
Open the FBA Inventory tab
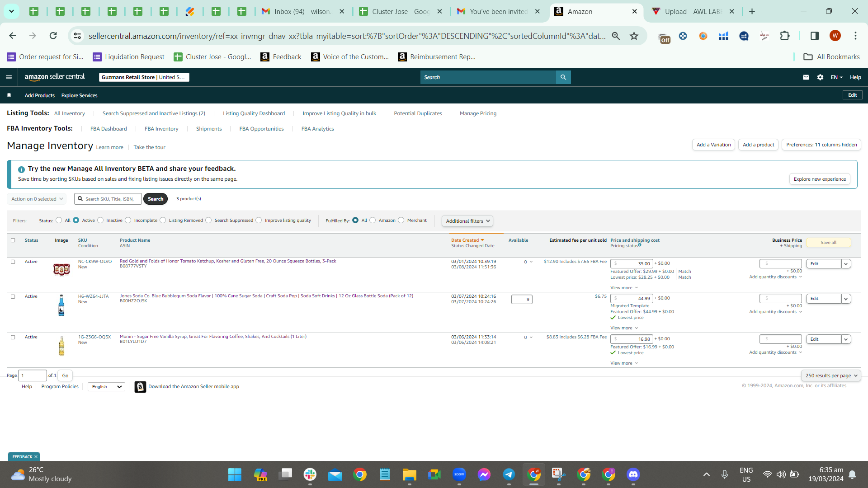pyautogui.click(x=161, y=129)
